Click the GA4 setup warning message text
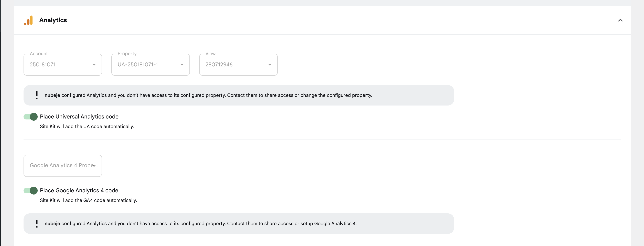The width and height of the screenshot is (644, 246). click(200, 224)
